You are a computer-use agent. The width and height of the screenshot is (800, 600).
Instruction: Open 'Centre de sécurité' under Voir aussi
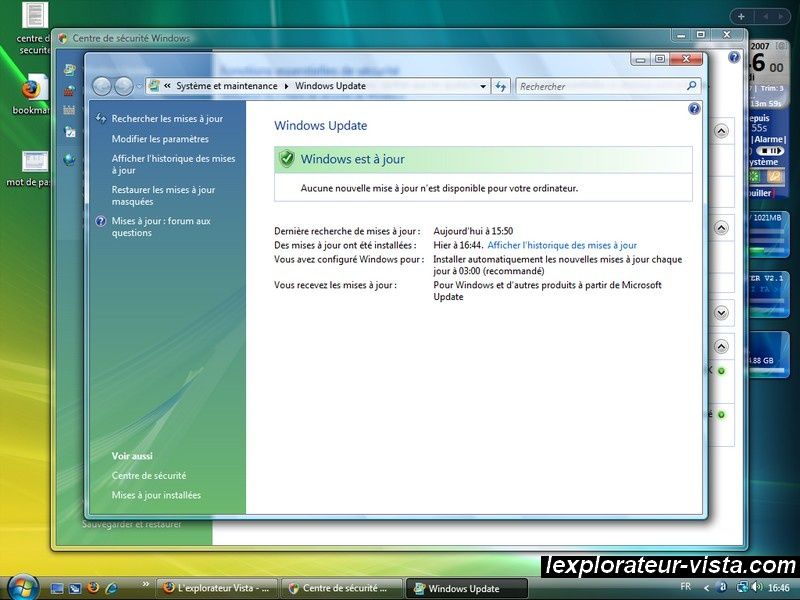(149, 476)
